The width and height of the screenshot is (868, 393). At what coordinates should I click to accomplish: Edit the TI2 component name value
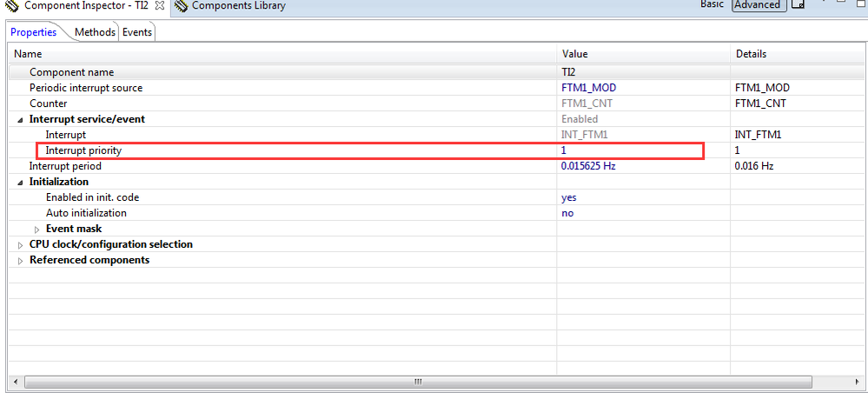click(x=643, y=72)
